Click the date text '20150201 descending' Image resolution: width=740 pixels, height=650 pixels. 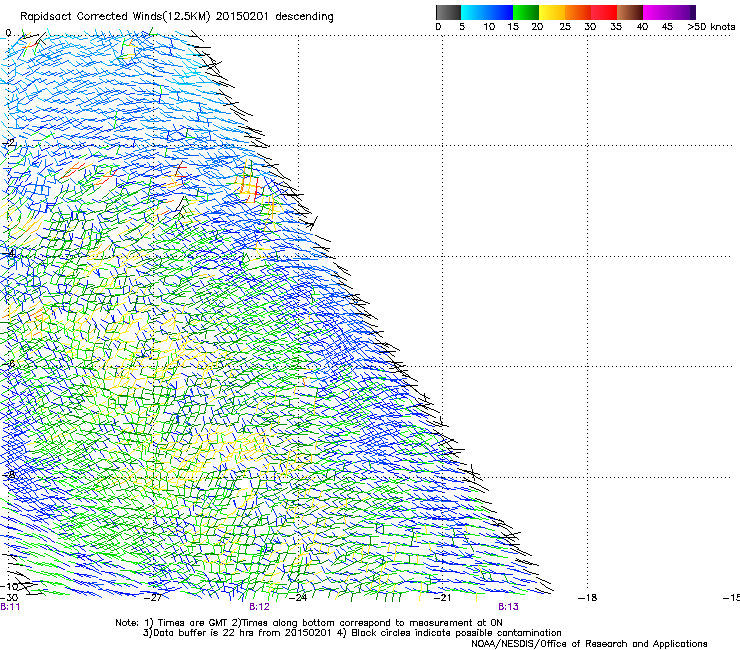275,17
